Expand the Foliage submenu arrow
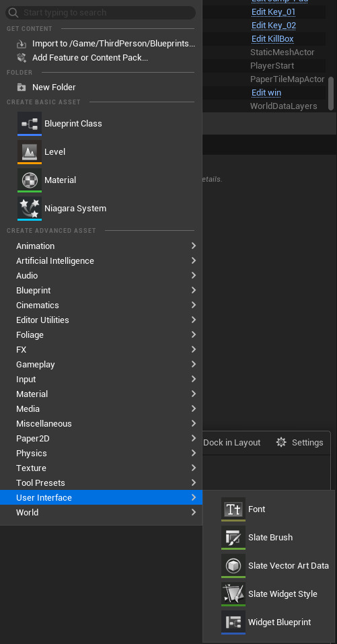Screen dimensions: 337x644 point(193,334)
